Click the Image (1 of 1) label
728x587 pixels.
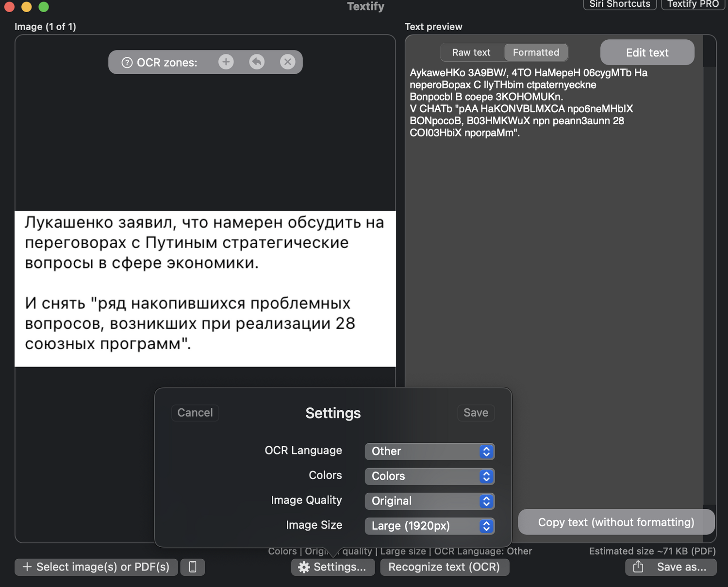[x=45, y=27]
